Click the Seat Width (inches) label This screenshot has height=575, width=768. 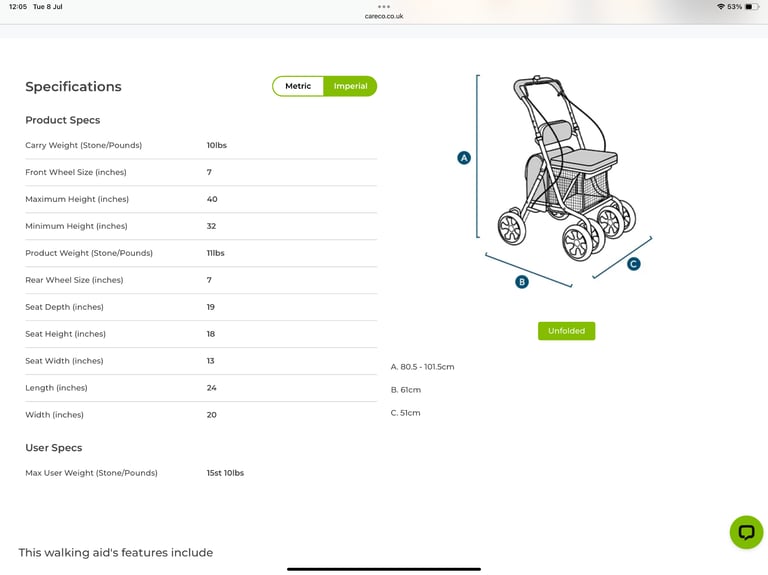click(64, 361)
